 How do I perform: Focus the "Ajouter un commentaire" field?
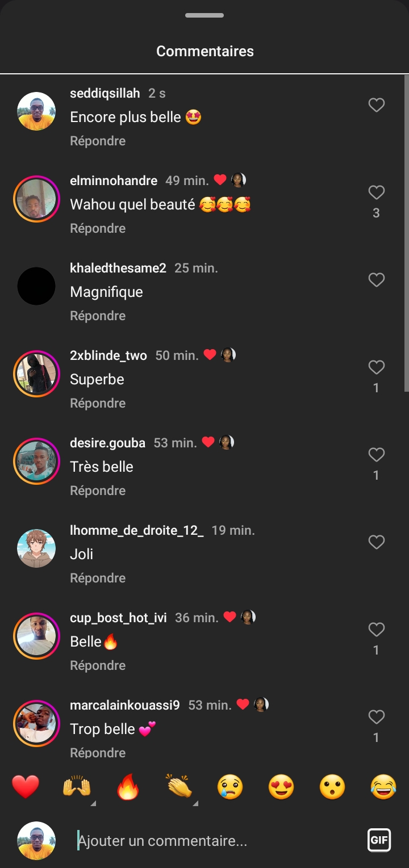pyautogui.click(x=216, y=841)
